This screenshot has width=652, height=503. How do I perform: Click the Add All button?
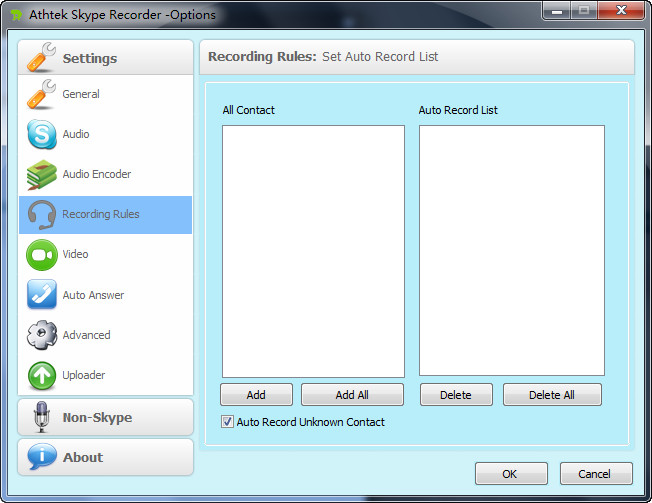352,395
